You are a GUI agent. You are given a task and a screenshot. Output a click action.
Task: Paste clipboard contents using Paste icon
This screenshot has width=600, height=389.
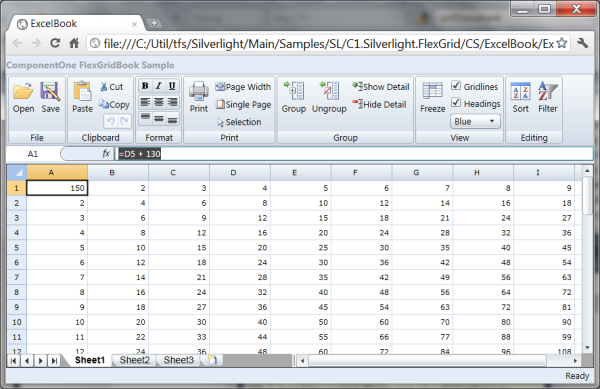pos(82,91)
